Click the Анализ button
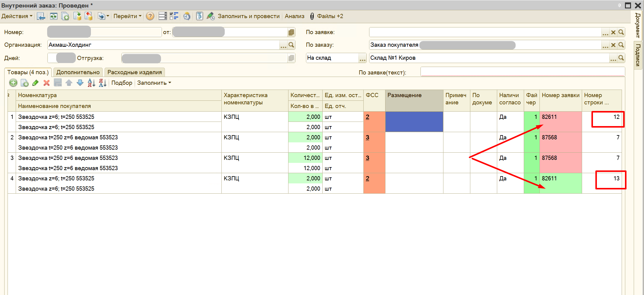644x295 pixels. point(295,16)
